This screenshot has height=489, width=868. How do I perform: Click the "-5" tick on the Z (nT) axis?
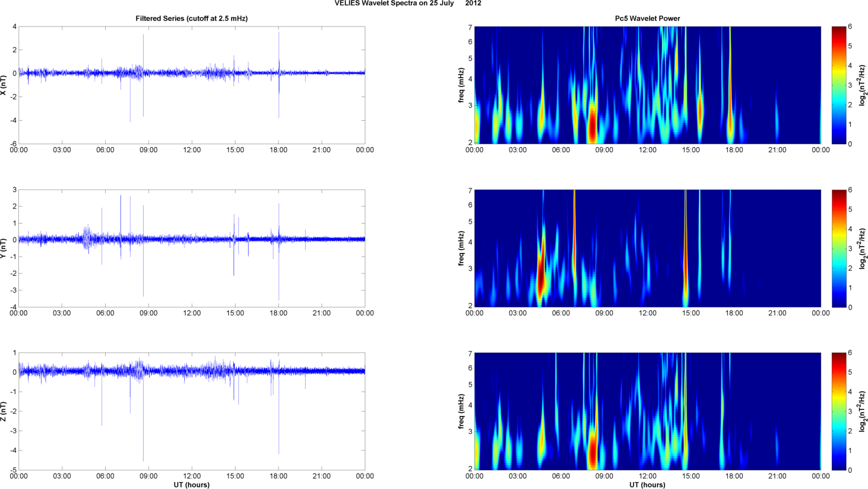click(13, 470)
